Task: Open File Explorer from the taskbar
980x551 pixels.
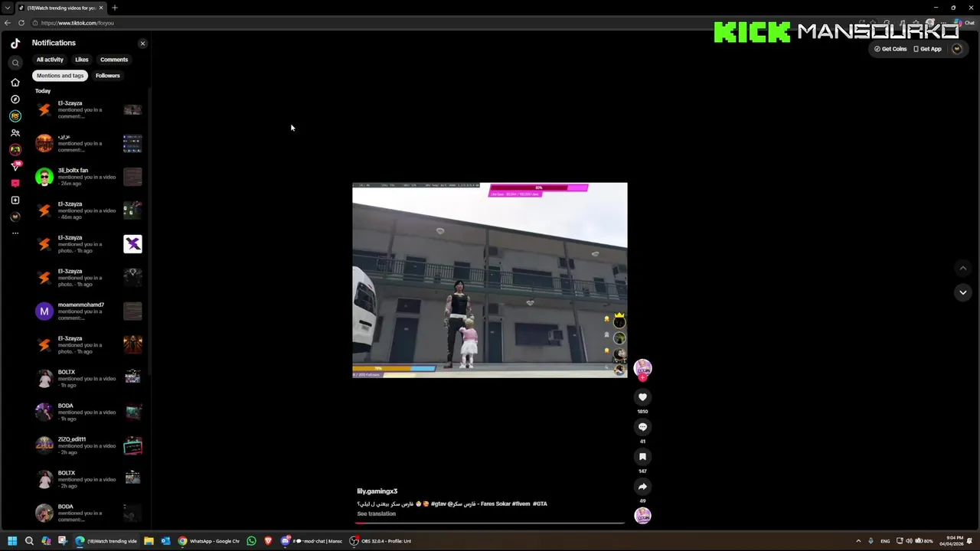Action: tap(149, 541)
